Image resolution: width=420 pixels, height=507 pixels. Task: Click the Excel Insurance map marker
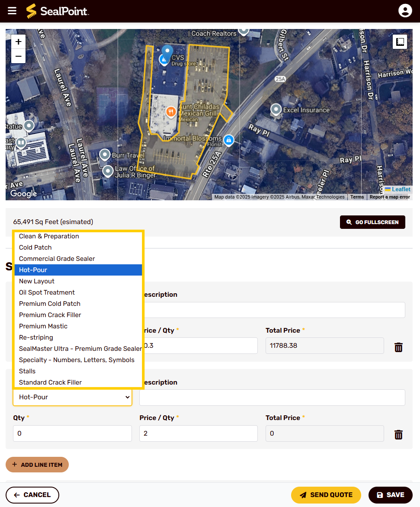point(276,109)
